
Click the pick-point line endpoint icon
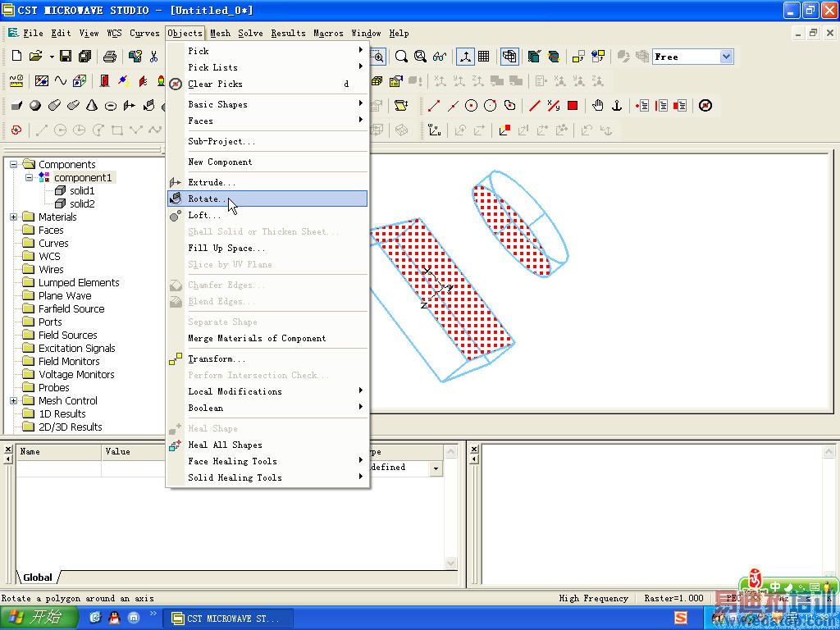[x=433, y=106]
